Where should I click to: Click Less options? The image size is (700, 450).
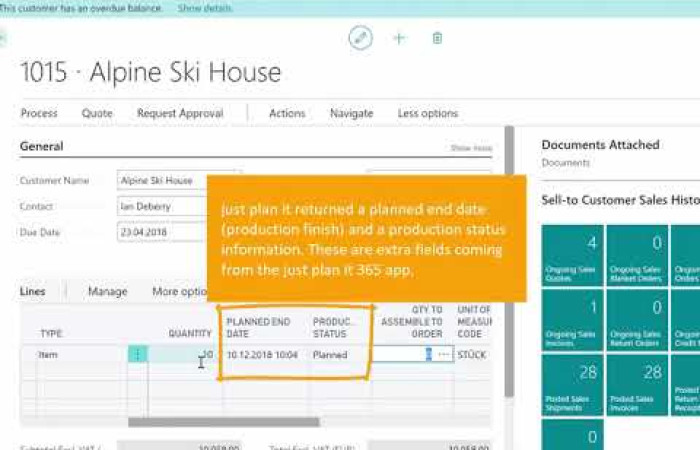[428, 113]
